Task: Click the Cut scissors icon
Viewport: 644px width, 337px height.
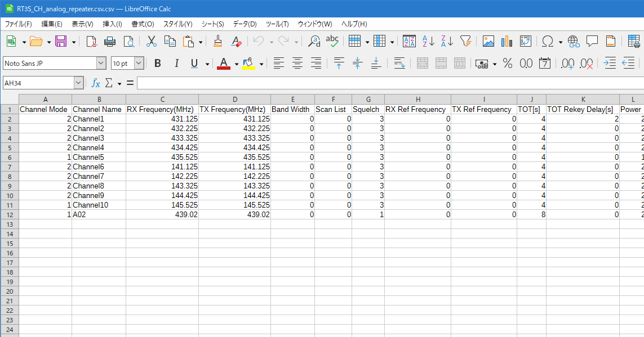Action: pyautogui.click(x=151, y=42)
